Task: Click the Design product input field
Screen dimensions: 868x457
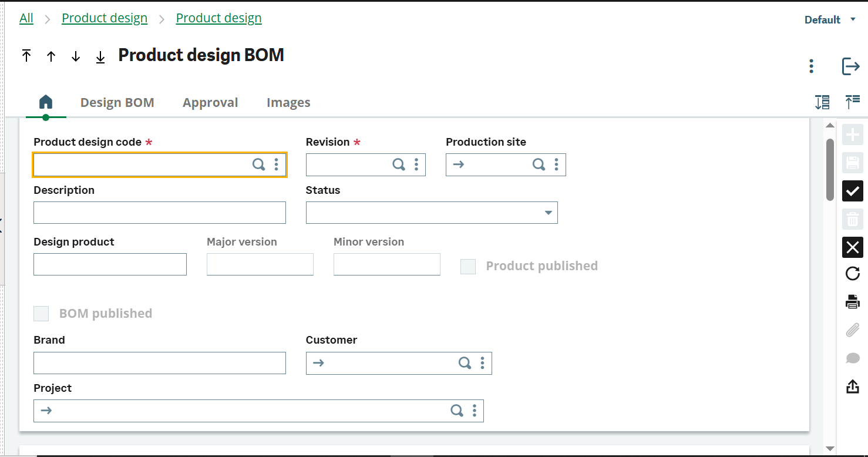Action: (110, 264)
